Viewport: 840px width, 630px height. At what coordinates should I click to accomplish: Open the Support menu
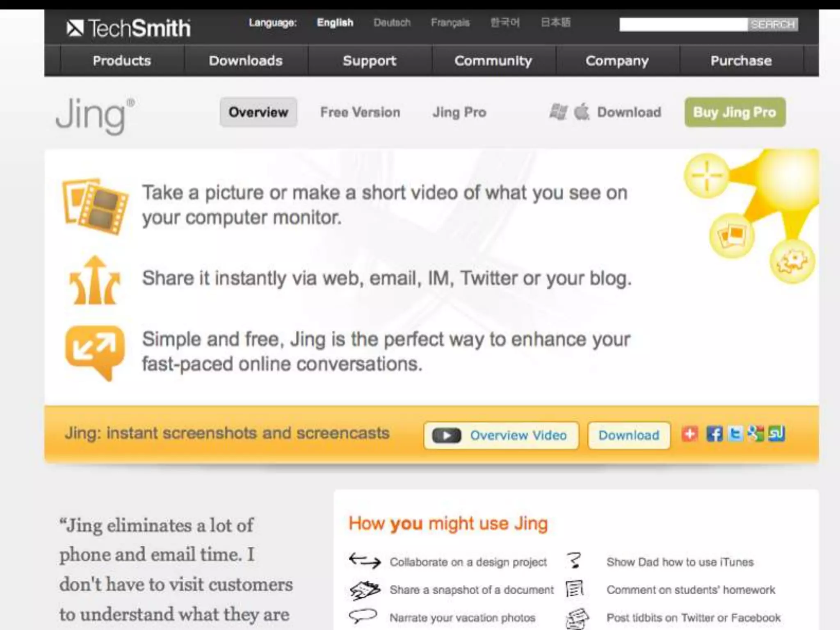point(370,61)
